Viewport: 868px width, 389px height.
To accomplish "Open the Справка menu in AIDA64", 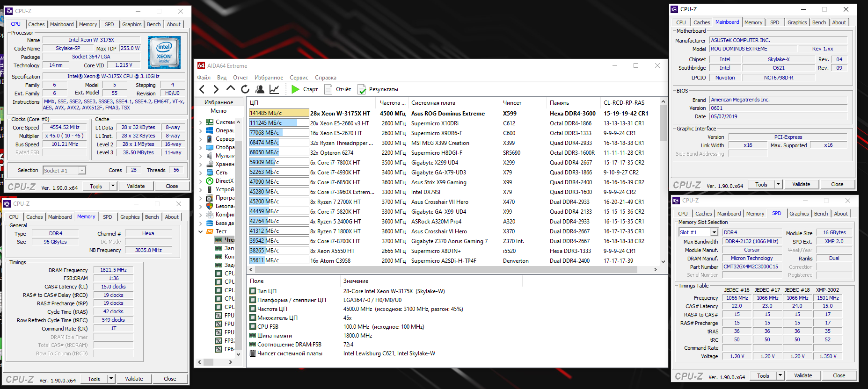I will pyautogui.click(x=326, y=78).
